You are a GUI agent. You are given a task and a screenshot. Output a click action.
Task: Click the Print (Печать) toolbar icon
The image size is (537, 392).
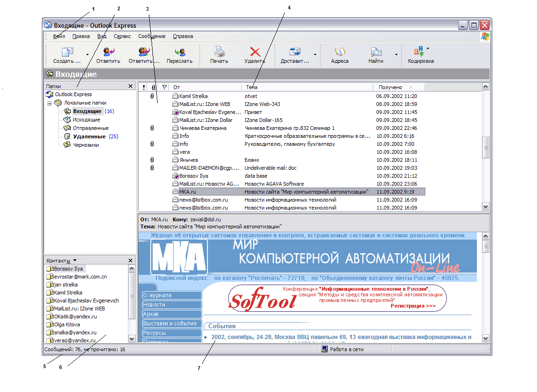219,52
